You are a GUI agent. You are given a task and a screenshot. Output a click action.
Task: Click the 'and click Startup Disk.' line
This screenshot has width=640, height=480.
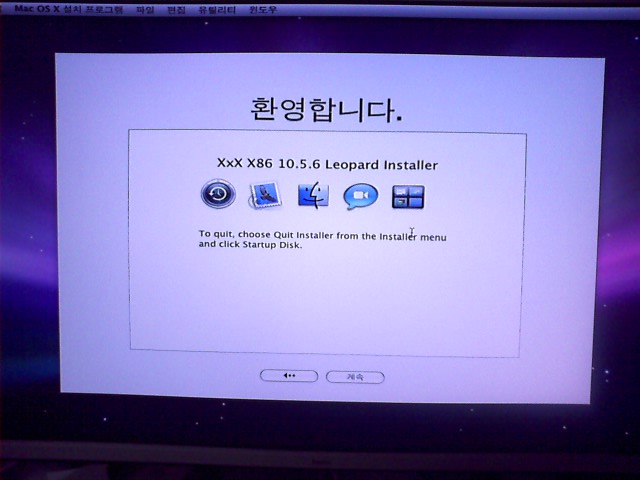click(x=250, y=244)
